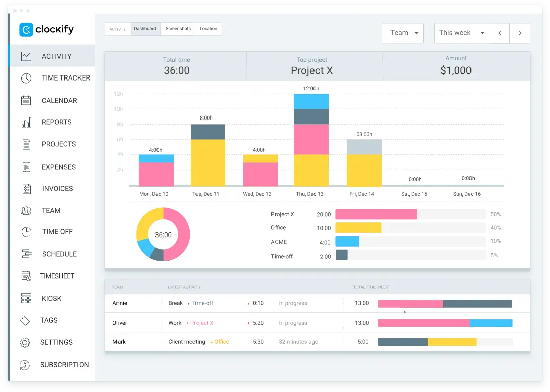Select the Invoices dollar document icon
550x392 pixels.
coord(26,189)
